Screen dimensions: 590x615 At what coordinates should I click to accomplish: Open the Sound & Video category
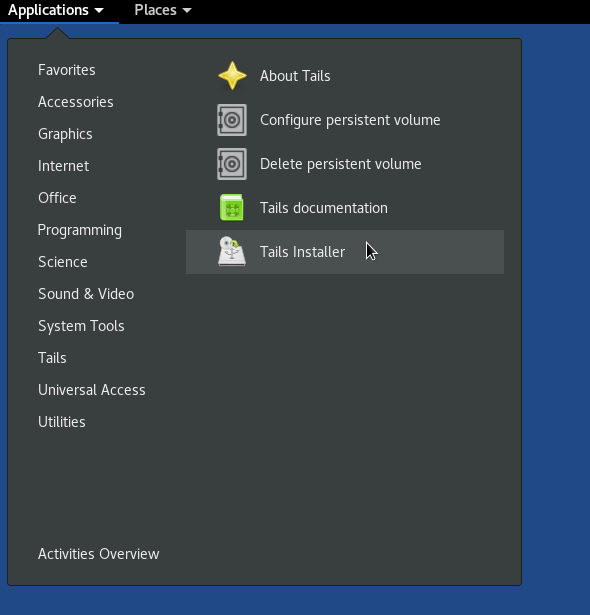pyautogui.click(x=86, y=294)
